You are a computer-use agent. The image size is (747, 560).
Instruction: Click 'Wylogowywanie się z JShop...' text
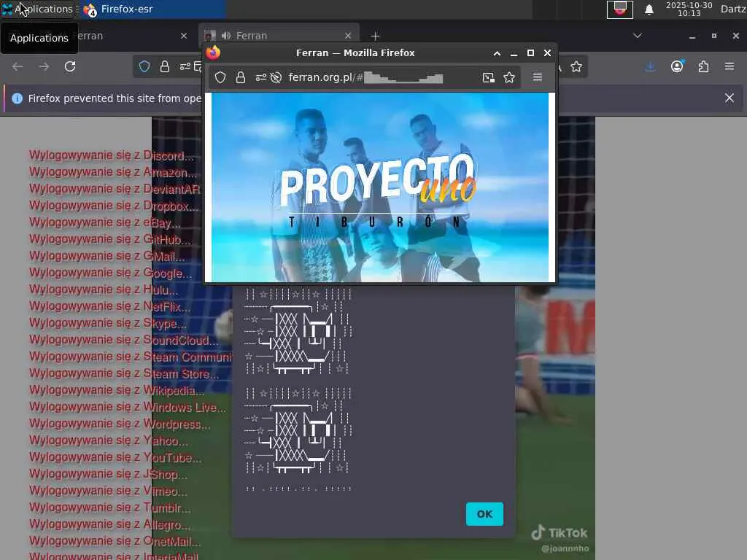[x=108, y=474]
